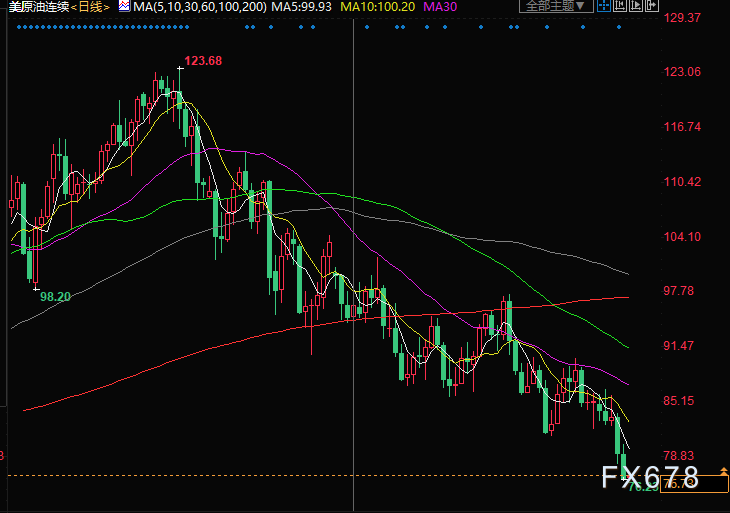Select the 日线 period label

click(x=90, y=7)
